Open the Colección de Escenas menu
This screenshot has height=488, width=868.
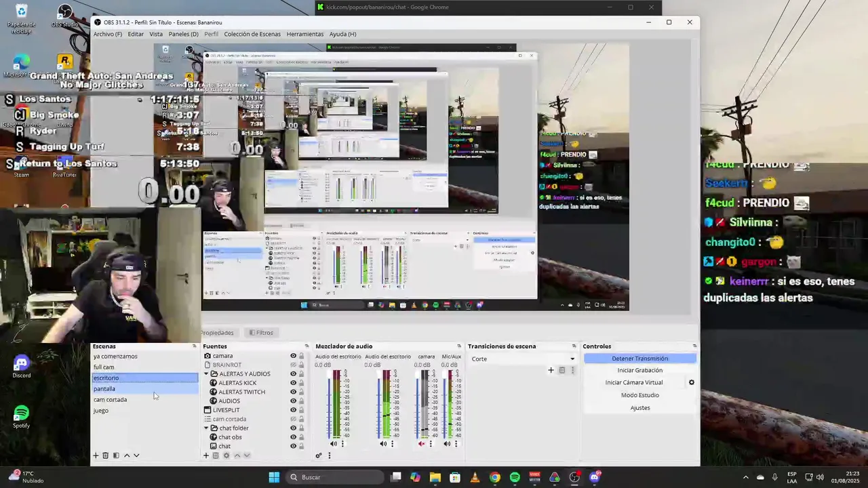[x=252, y=34]
